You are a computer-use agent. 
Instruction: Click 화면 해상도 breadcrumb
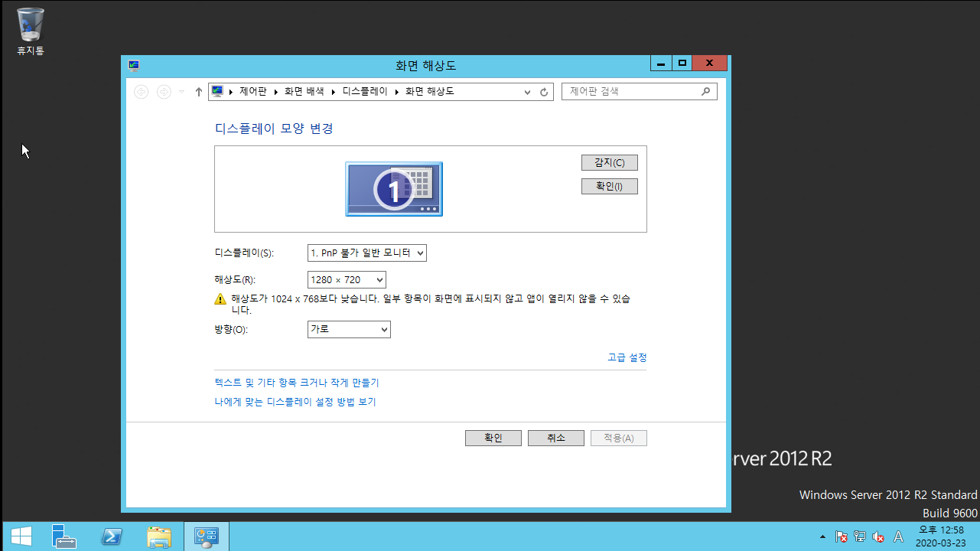(x=430, y=92)
